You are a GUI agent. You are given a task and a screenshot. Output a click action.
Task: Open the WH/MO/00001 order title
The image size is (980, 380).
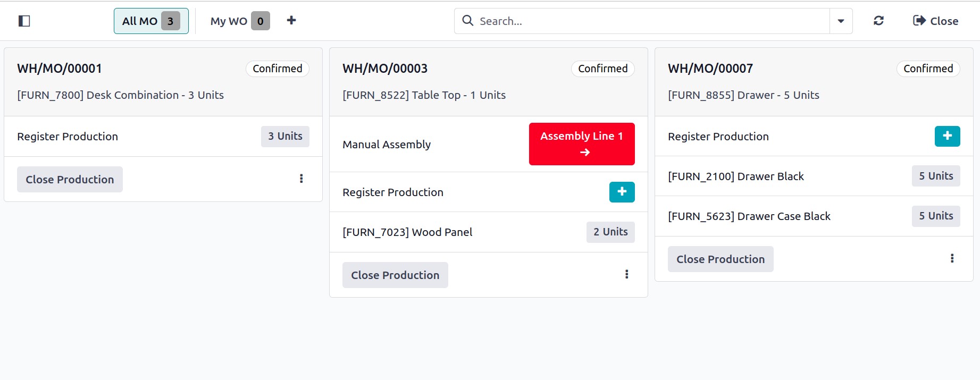[x=60, y=69]
